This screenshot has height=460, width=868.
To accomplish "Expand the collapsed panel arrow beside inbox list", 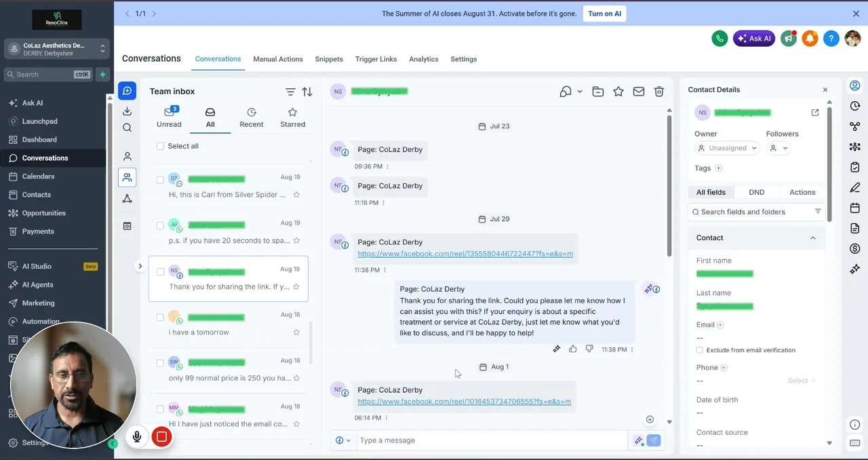I will pos(140,266).
